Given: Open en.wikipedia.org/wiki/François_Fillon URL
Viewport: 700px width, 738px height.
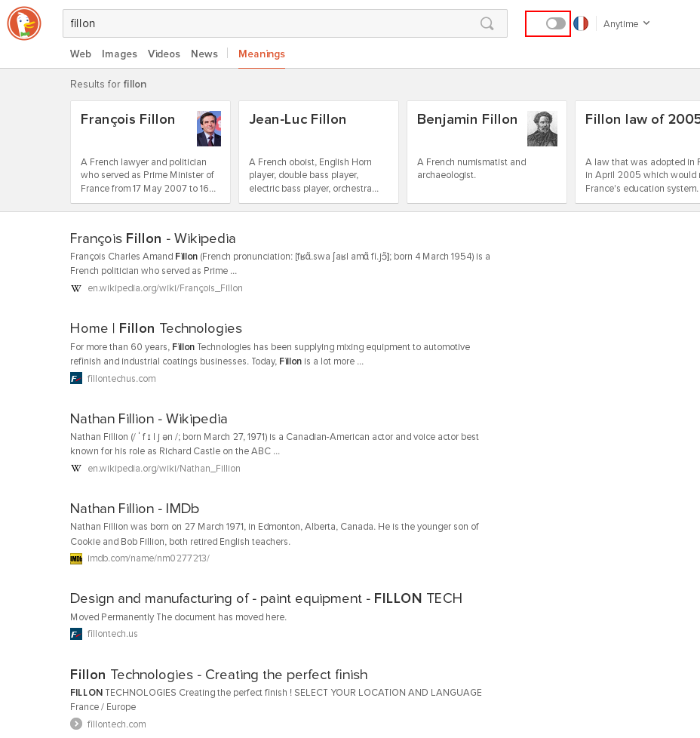Looking at the screenshot, I should 165,288.
